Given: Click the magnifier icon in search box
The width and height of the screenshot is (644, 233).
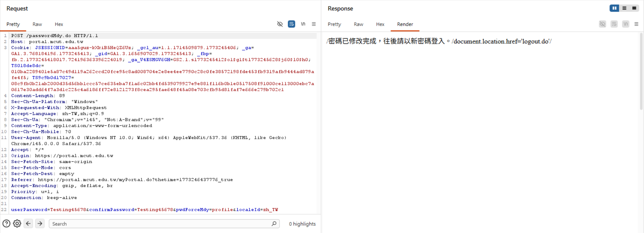Looking at the screenshot, I should (x=274, y=224).
